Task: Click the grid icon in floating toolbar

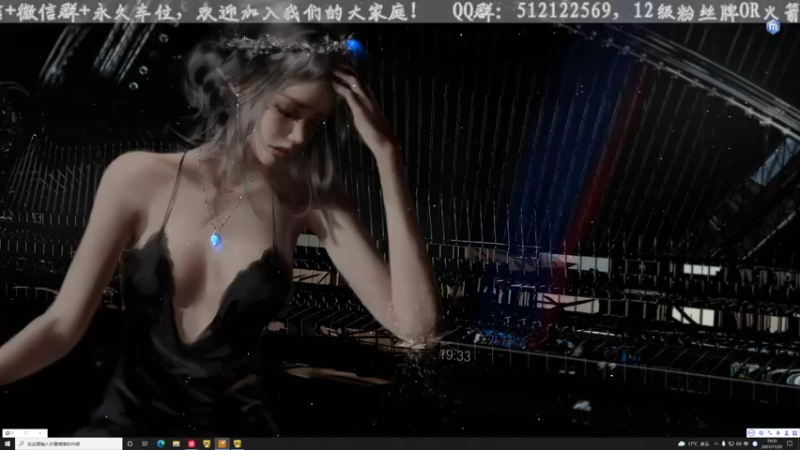Action: pyautogui.click(x=795, y=433)
